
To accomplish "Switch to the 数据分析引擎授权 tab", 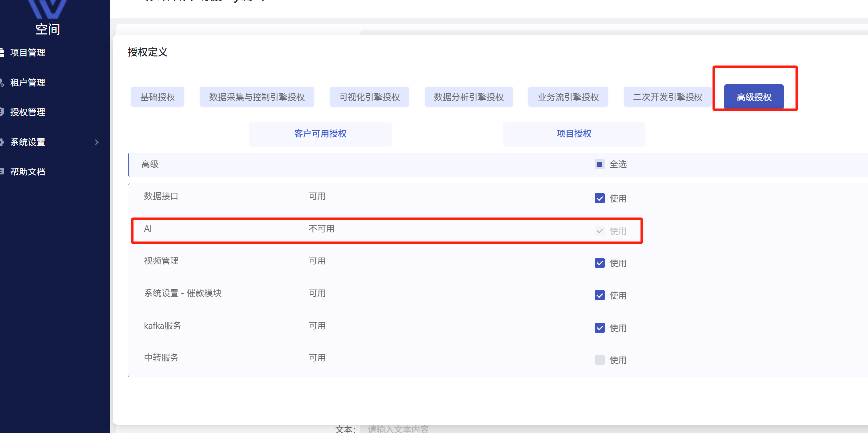I will 469,97.
